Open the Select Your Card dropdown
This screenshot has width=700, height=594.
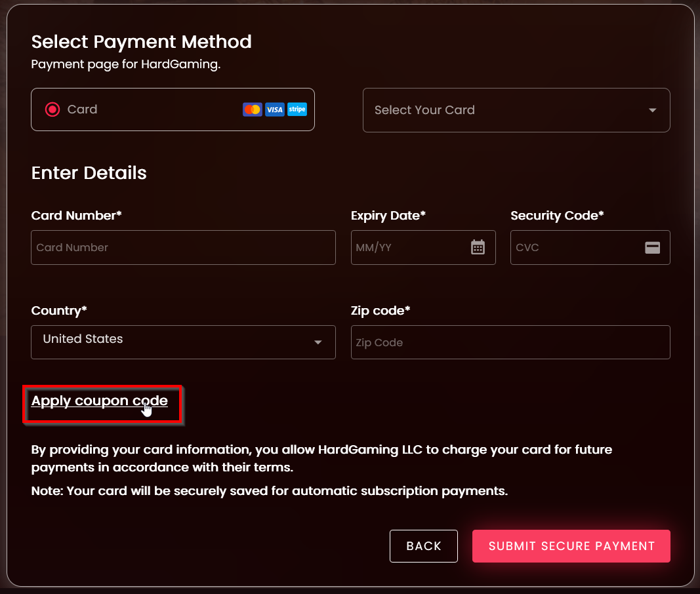tap(505, 110)
